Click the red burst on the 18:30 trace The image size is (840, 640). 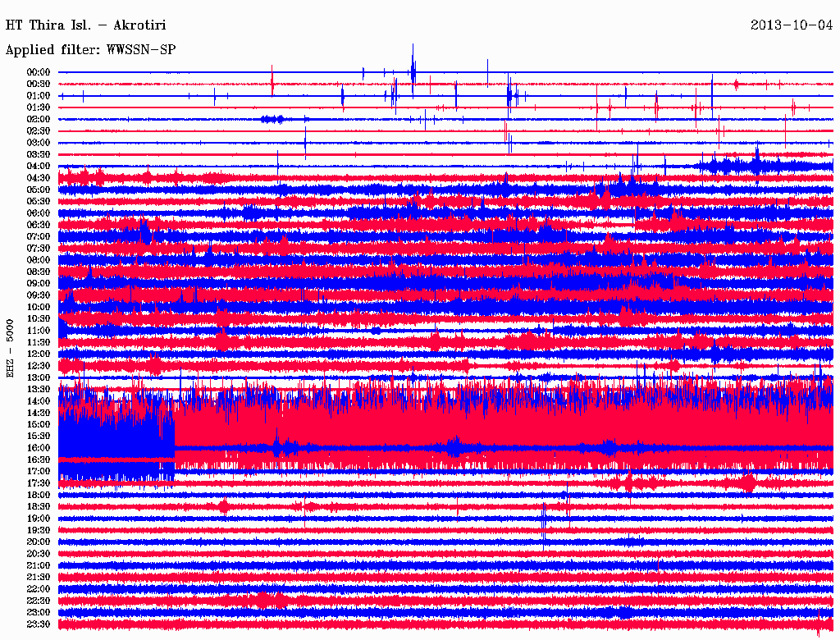pyautogui.click(x=223, y=507)
